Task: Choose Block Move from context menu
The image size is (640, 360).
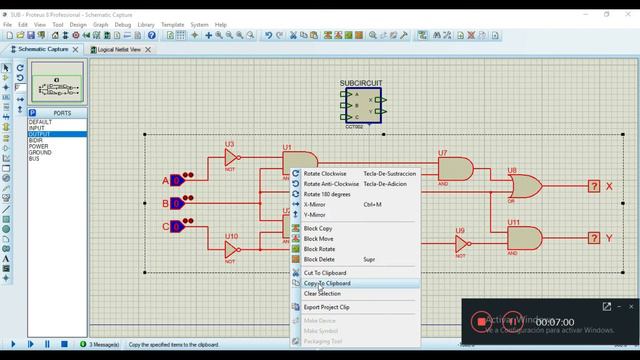Action: tap(356, 239)
